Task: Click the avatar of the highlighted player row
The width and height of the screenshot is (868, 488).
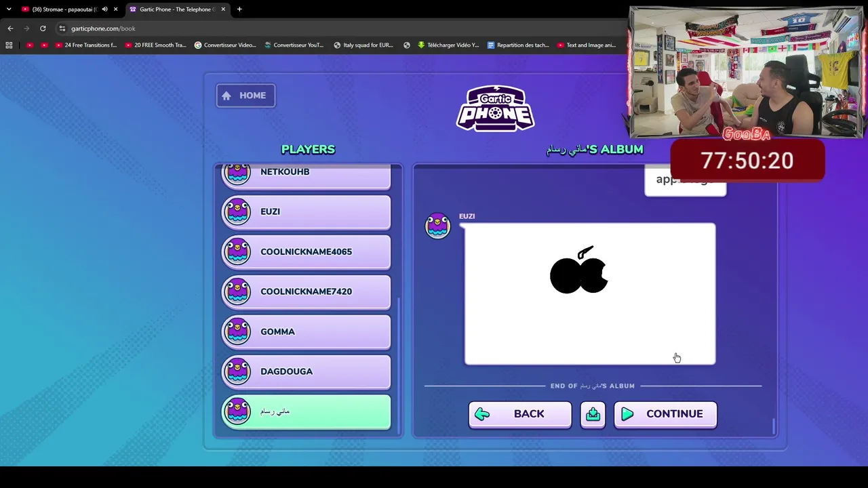Action: (237, 411)
